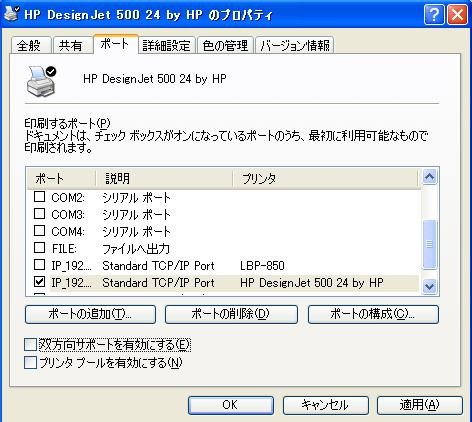Check the COM3: port checkbox
This screenshot has height=422, width=472.
click(40, 214)
